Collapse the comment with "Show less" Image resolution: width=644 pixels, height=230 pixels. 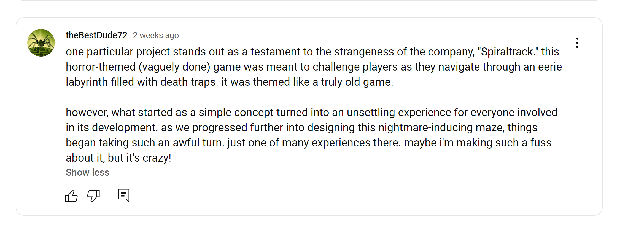(87, 172)
